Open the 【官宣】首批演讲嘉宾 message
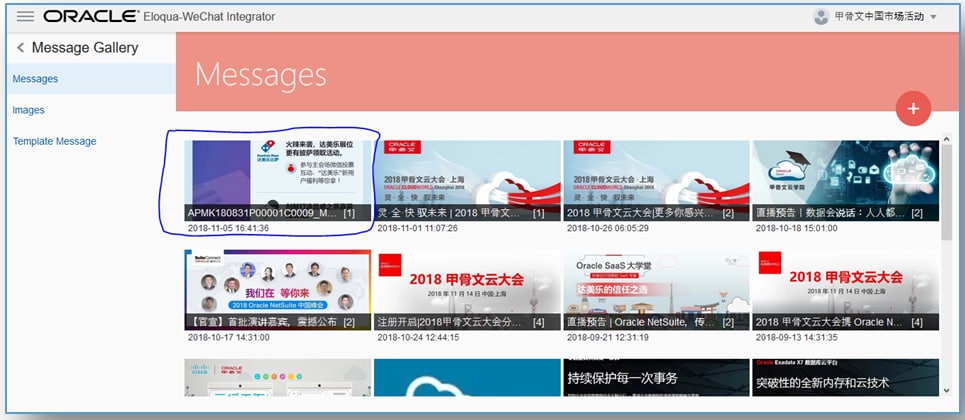Screen dimensions: 965x420 (278, 289)
